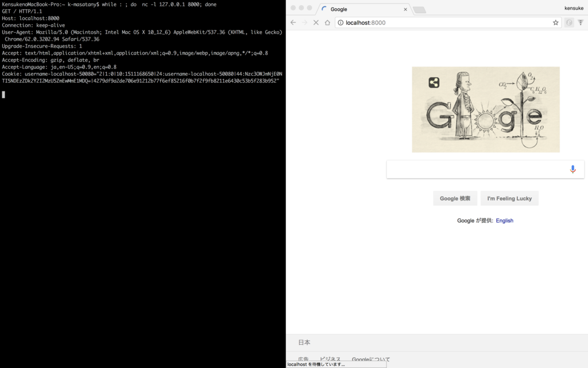Click the kensuke profile button

pyautogui.click(x=574, y=8)
